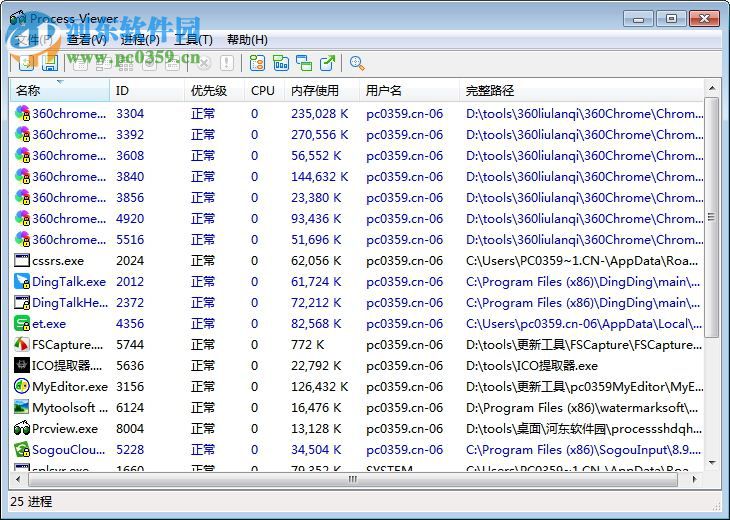Click the green arrow export toolbar icon
Screen dimensions: 730x520
click(327, 63)
